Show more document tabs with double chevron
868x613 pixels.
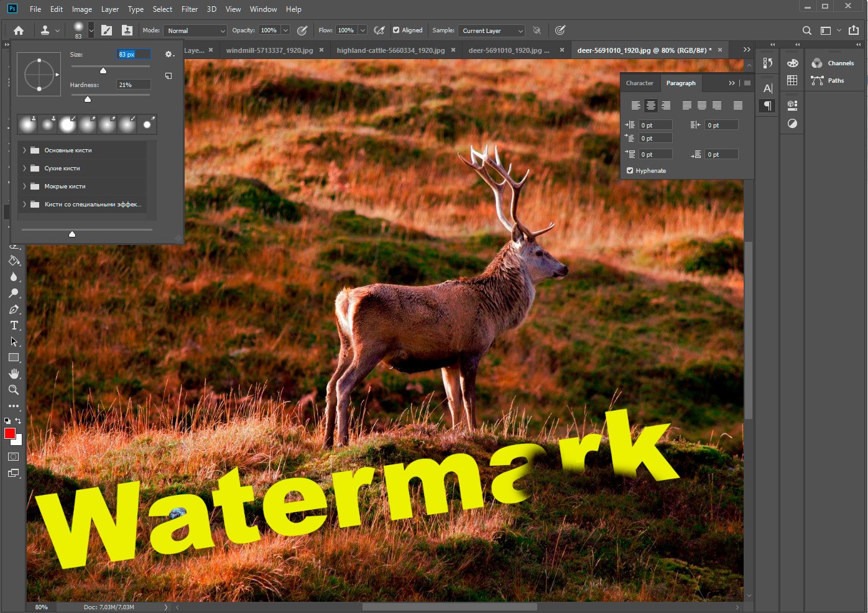[747, 50]
